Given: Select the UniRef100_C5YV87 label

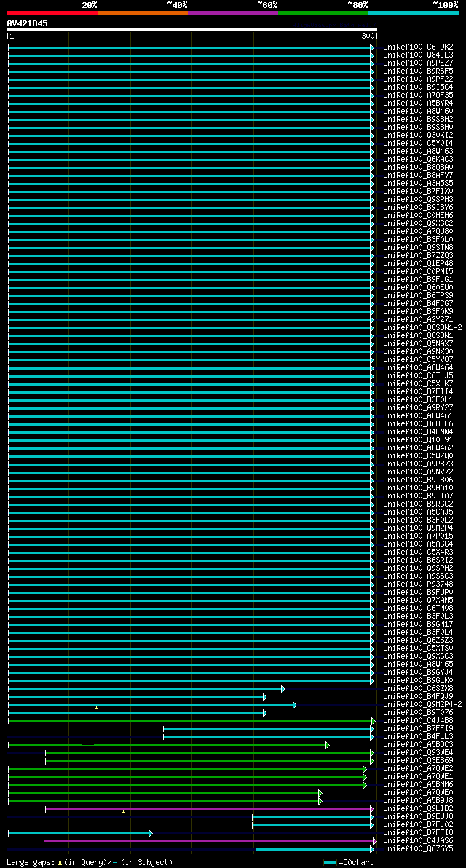Looking at the screenshot, I should [x=418, y=360].
